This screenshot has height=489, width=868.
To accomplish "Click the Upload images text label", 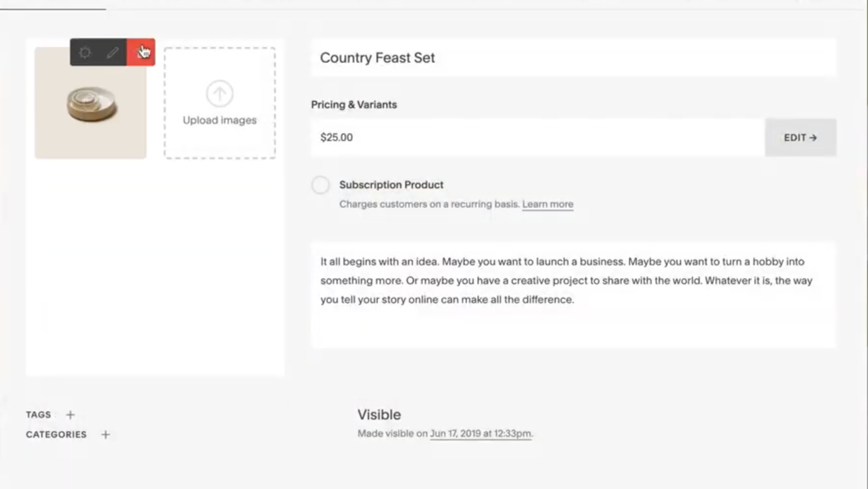I will pos(219,120).
